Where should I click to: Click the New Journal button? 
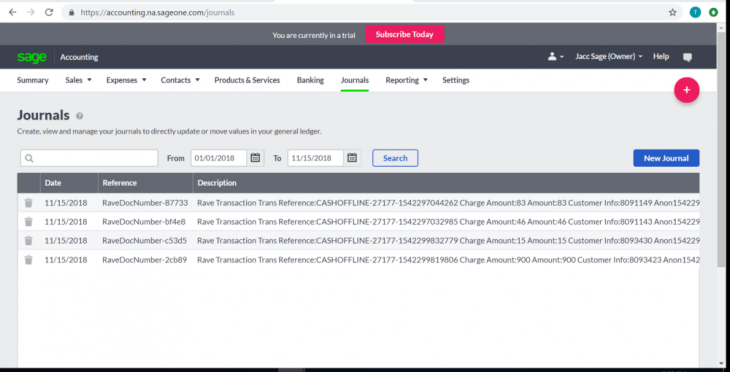pos(666,158)
